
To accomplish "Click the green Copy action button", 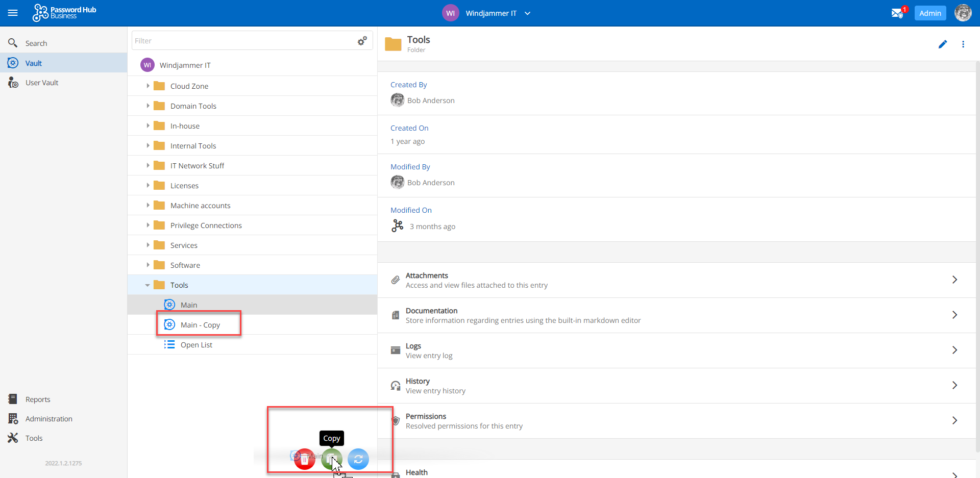I will [331, 459].
